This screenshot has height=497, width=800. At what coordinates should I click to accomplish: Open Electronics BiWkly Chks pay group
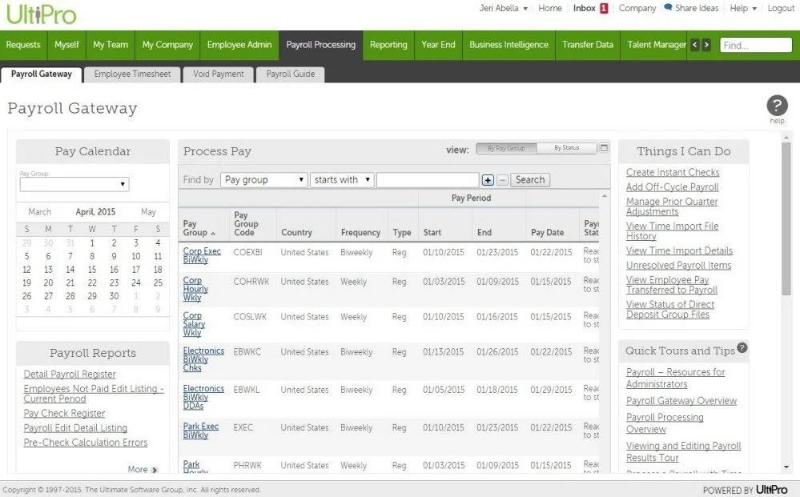(203, 359)
